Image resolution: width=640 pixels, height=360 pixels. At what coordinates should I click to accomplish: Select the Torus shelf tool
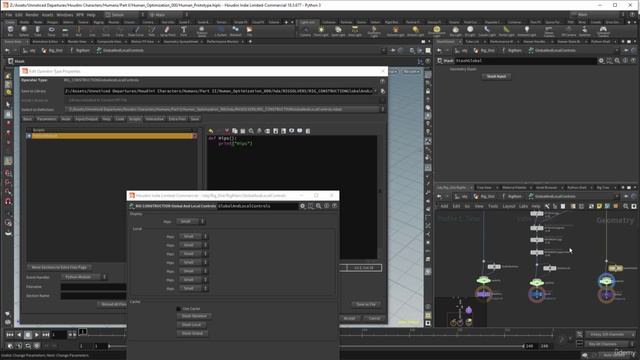coord(51,31)
